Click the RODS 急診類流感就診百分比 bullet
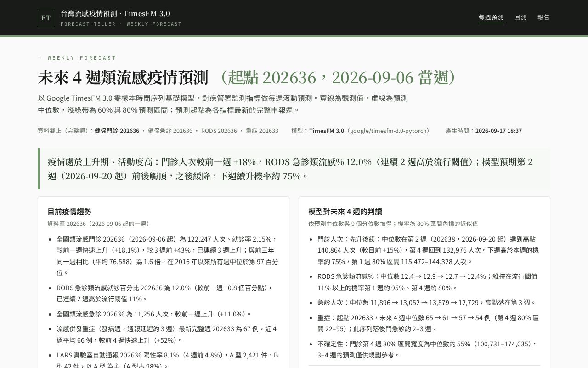The image size is (588, 368). point(168,293)
